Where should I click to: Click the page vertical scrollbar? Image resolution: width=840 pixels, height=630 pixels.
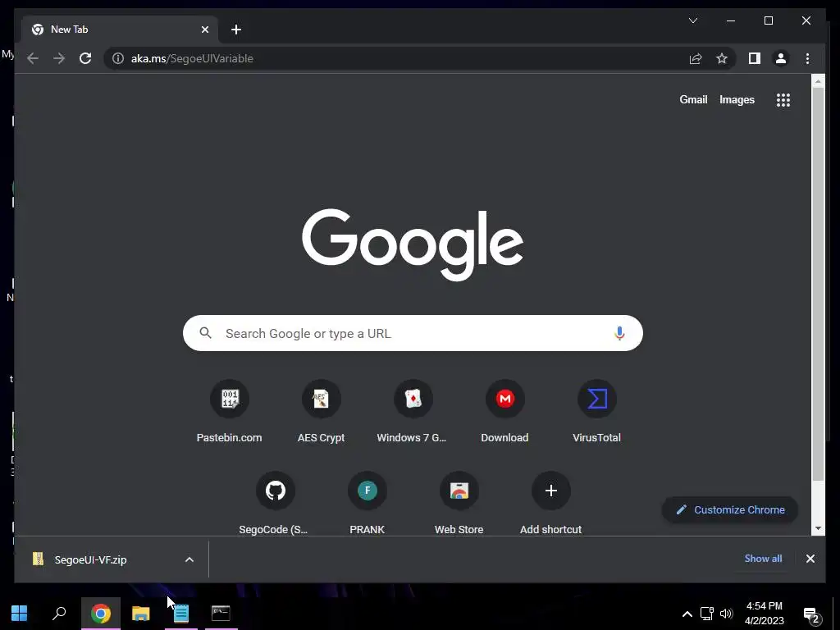818,284
